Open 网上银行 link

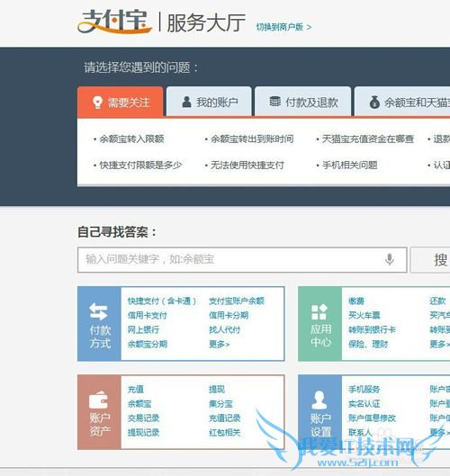(x=143, y=329)
